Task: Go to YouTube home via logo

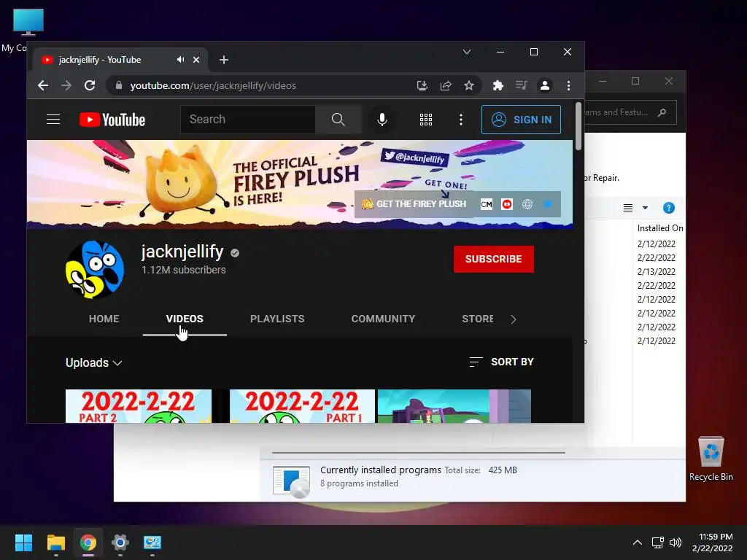Action: 112,120
